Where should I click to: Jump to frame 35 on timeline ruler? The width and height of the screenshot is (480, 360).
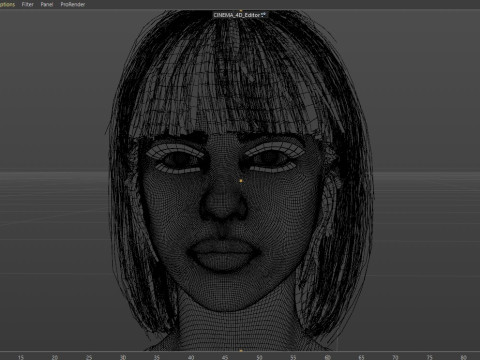pyautogui.click(x=157, y=357)
